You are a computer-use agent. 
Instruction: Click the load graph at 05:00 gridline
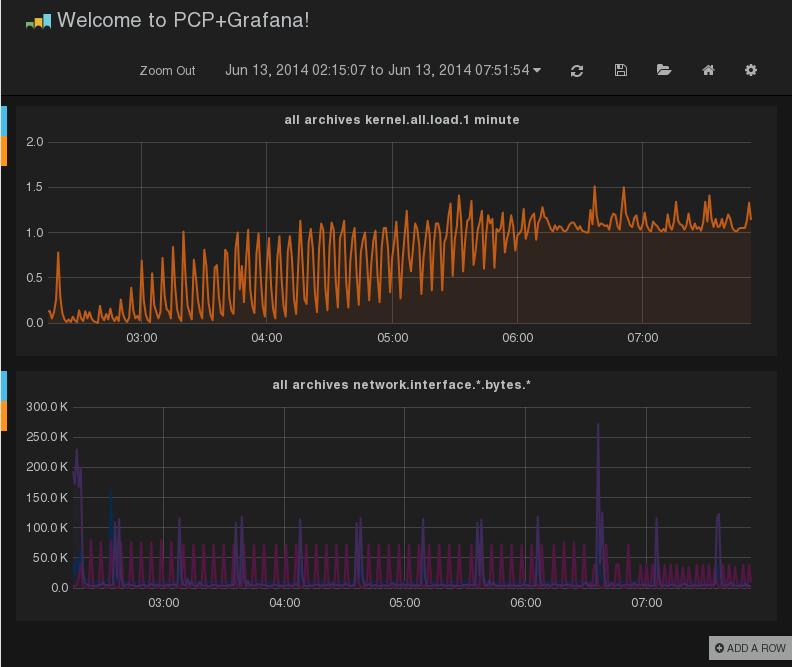pyautogui.click(x=392, y=233)
